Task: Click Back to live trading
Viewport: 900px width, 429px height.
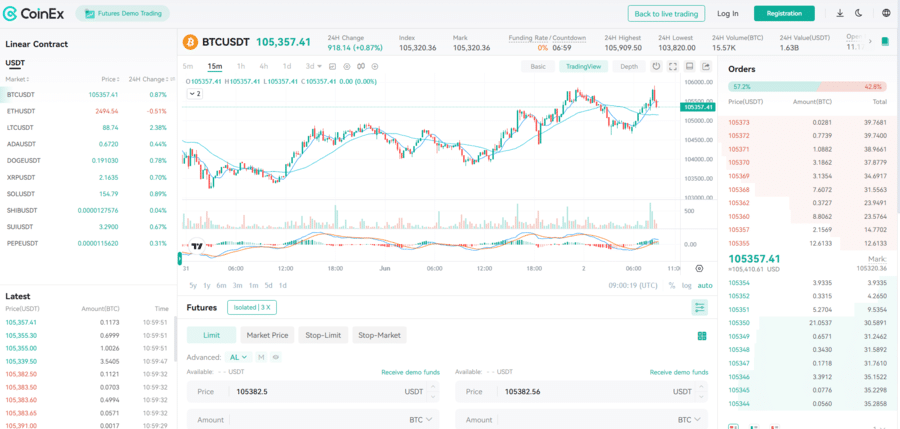Action: (666, 13)
